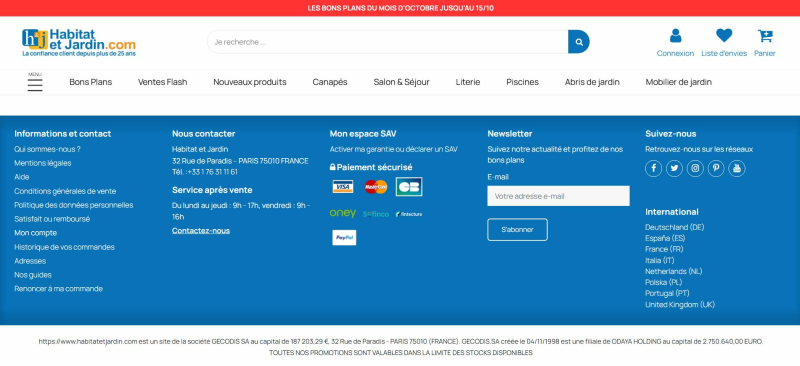800x366 pixels.
Task: Open the Literie menu
Action: coord(468,82)
